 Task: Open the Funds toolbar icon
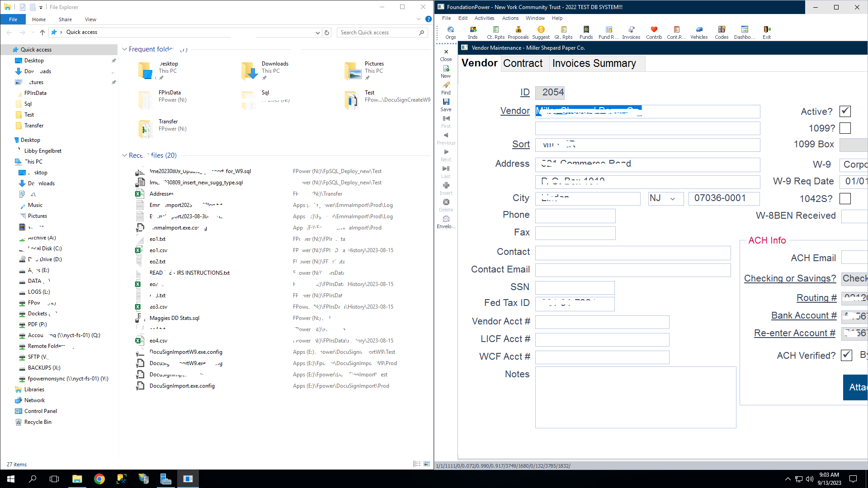click(x=586, y=32)
